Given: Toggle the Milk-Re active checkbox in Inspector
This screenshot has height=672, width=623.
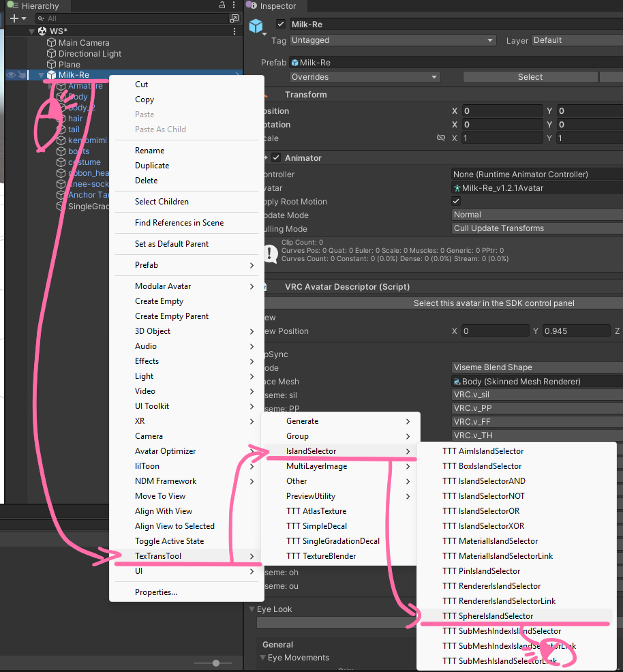Looking at the screenshot, I should [x=280, y=25].
